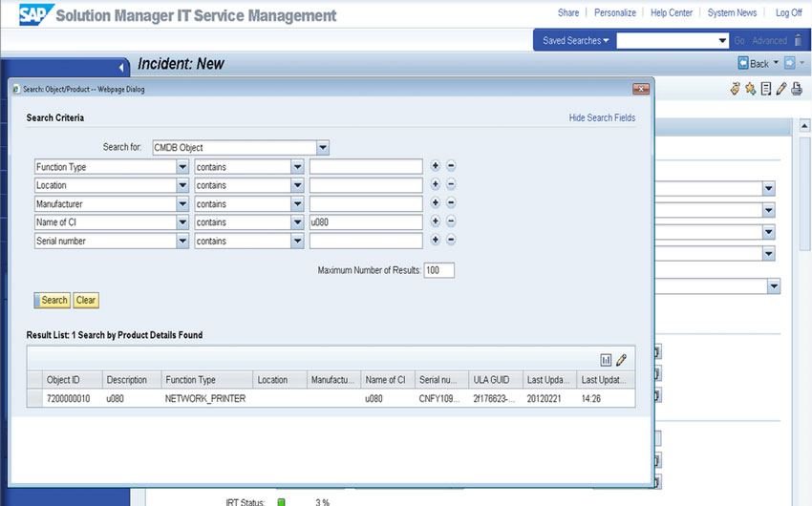
Task: Open the Help Center link
Action: pos(672,13)
